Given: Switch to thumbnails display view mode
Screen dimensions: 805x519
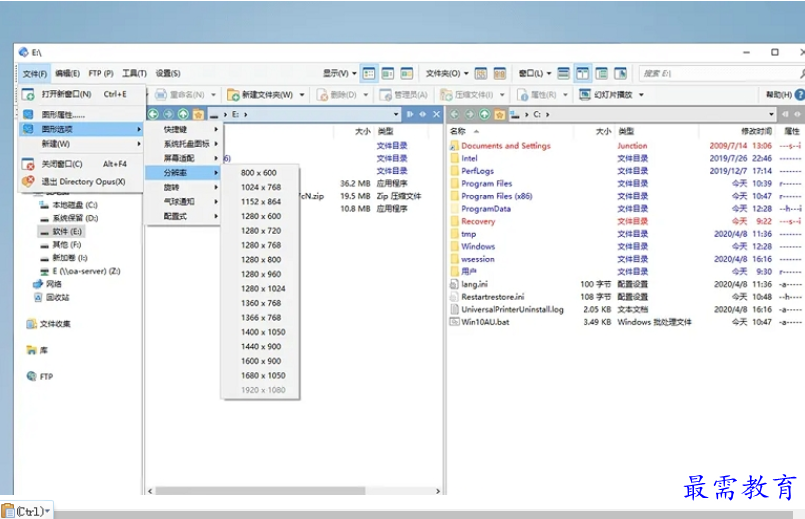Looking at the screenshot, I should (407, 73).
